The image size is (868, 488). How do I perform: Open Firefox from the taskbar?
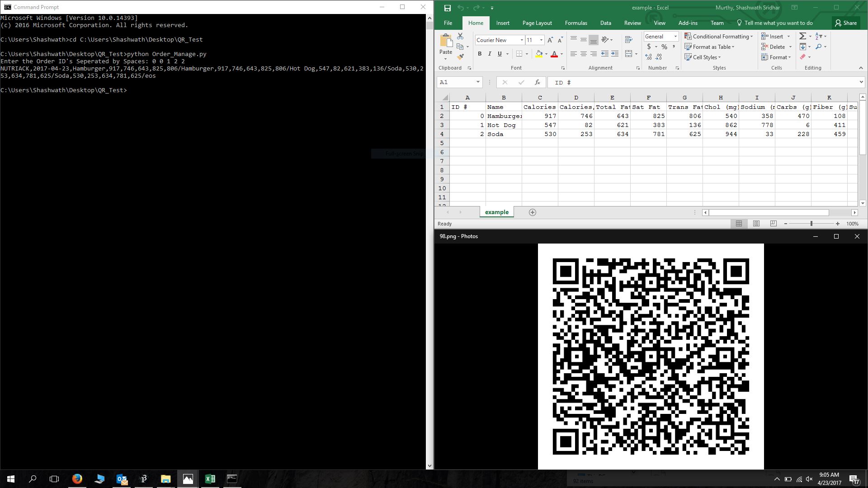77,479
